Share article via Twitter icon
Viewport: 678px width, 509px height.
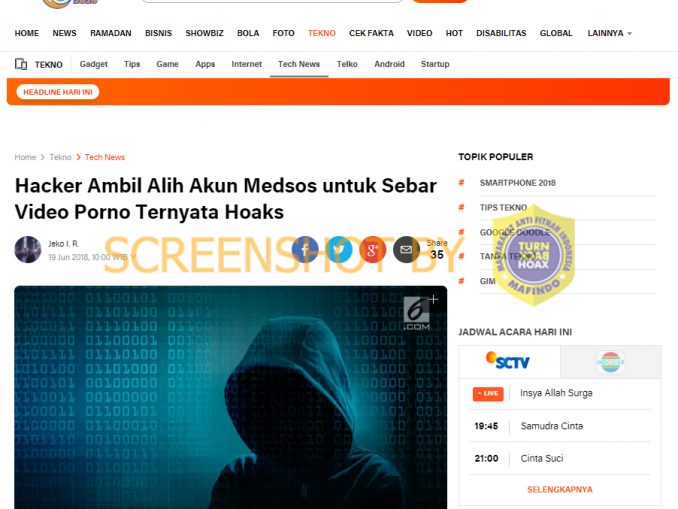[339, 250]
